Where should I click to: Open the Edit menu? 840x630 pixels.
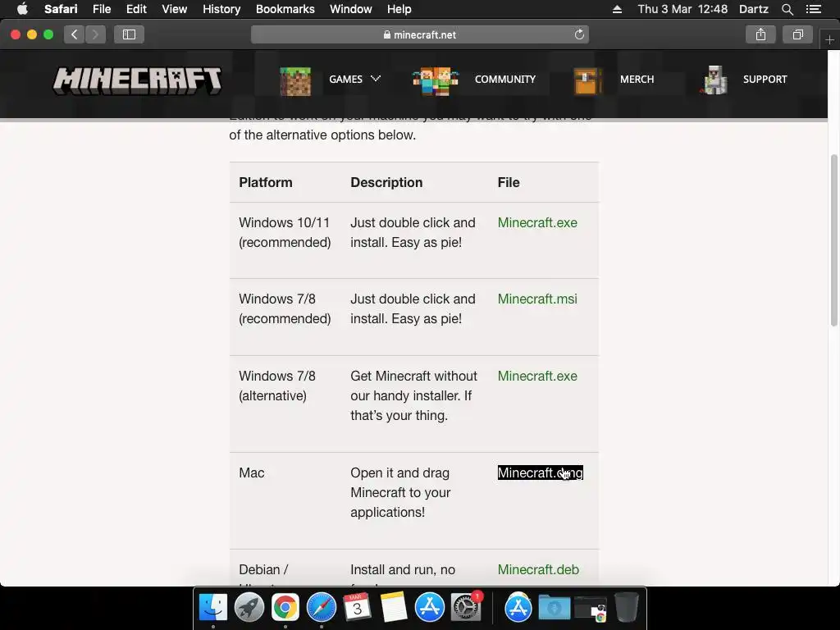[136, 9]
